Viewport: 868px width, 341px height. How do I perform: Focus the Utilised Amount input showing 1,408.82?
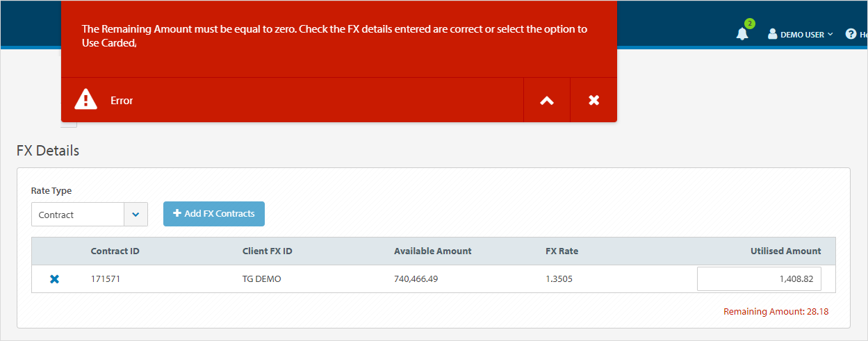click(759, 279)
